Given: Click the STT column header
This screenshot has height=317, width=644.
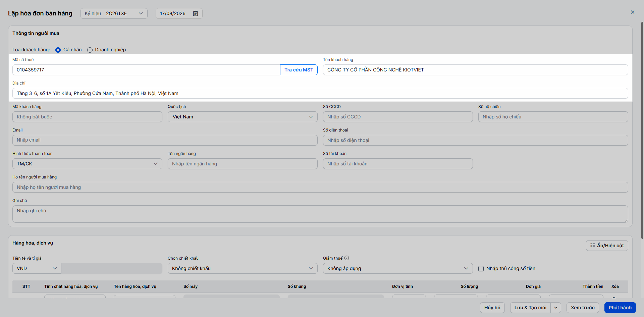Looking at the screenshot, I should click(26, 286).
